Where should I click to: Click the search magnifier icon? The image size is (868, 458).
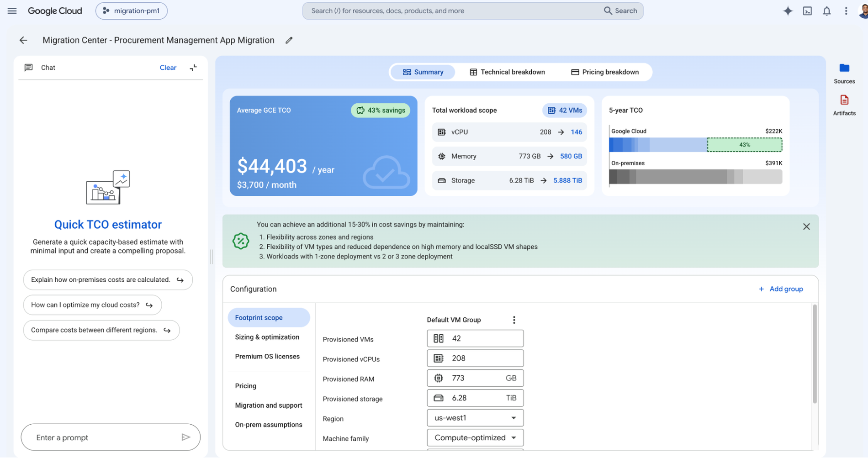(x=608, y=11)
